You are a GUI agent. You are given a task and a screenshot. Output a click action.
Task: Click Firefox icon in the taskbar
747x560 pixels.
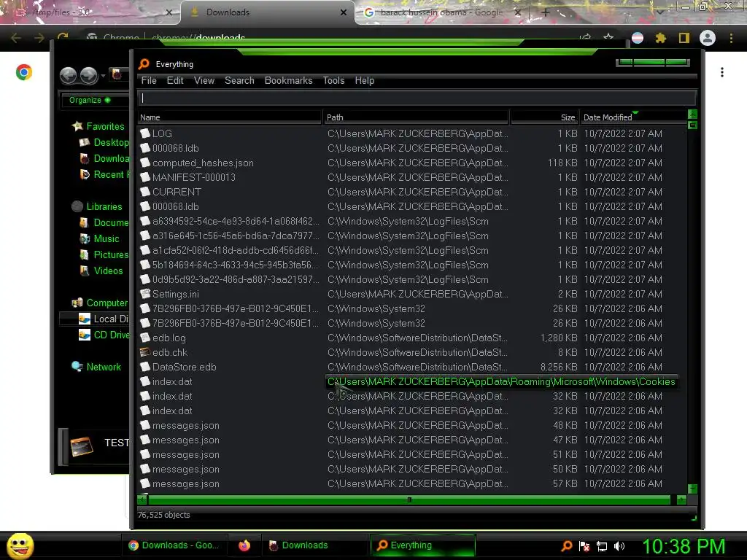coord(244,545)
